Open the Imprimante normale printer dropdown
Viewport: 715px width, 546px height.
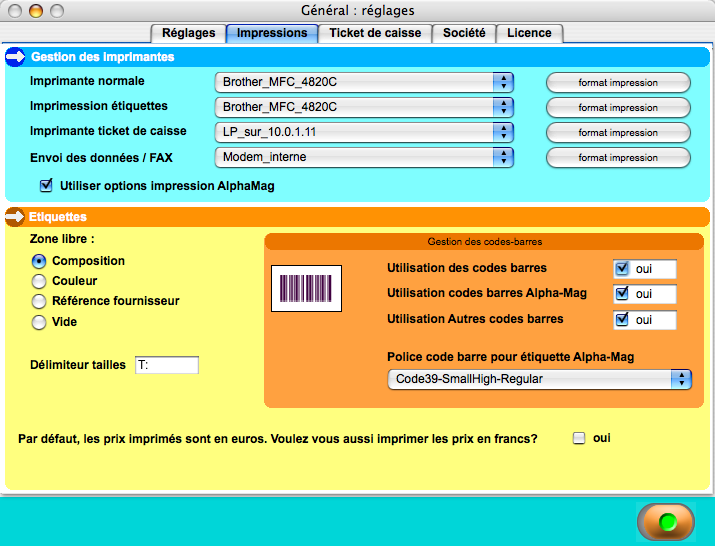364,83
